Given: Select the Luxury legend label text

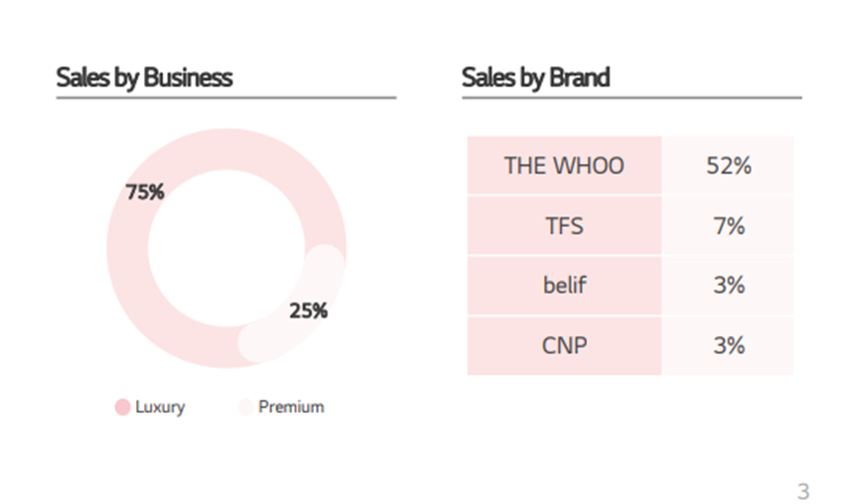Looking at the screenshot, I should (160, 407).
